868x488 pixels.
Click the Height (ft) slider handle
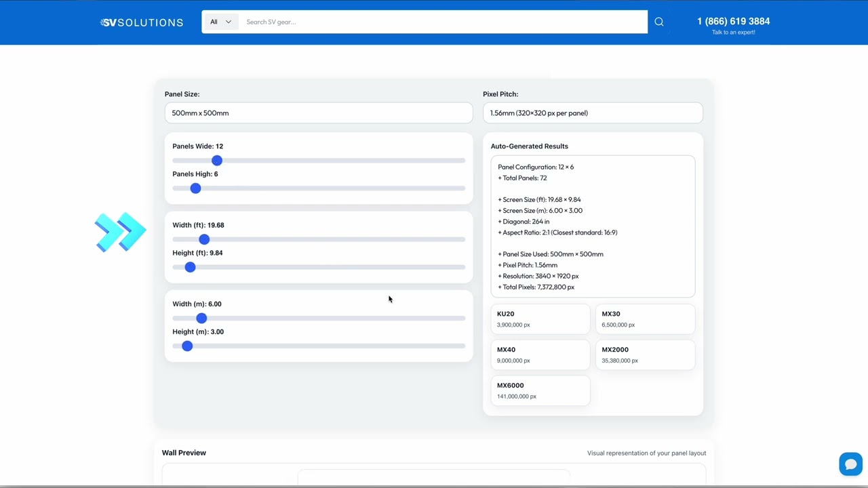click(190, 267)
